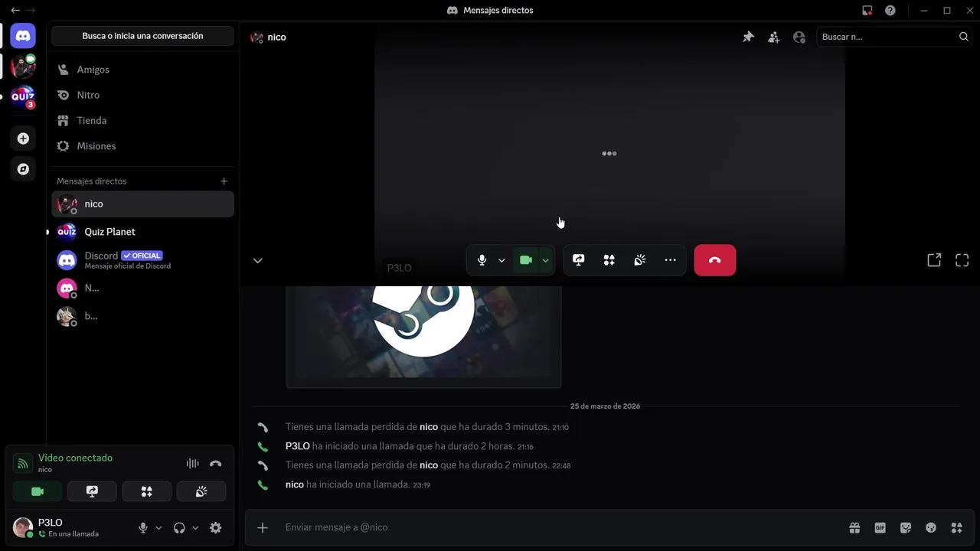Click the 25 de marzo de 2026 date
The image size is (980, 551).
(x=605, y=406)
